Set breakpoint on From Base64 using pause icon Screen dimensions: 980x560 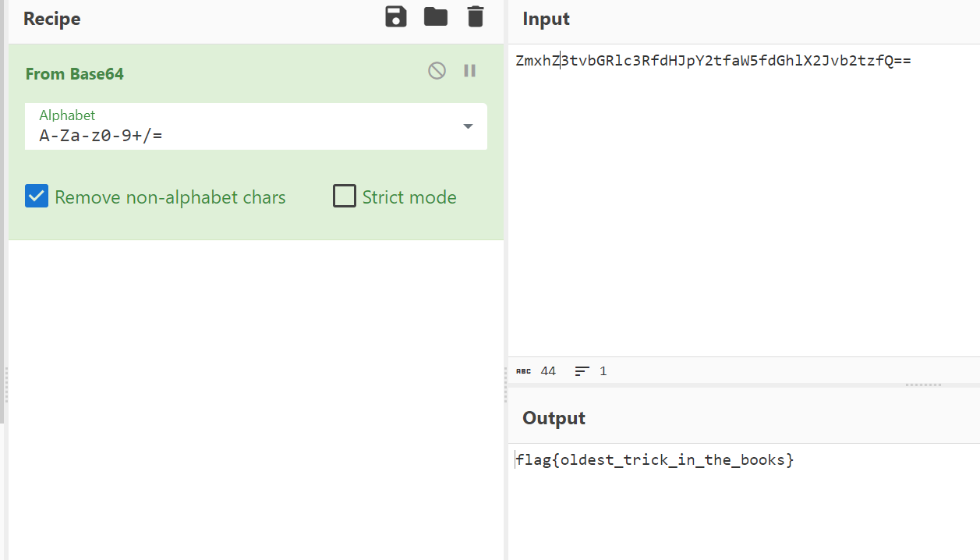point(469,71)
